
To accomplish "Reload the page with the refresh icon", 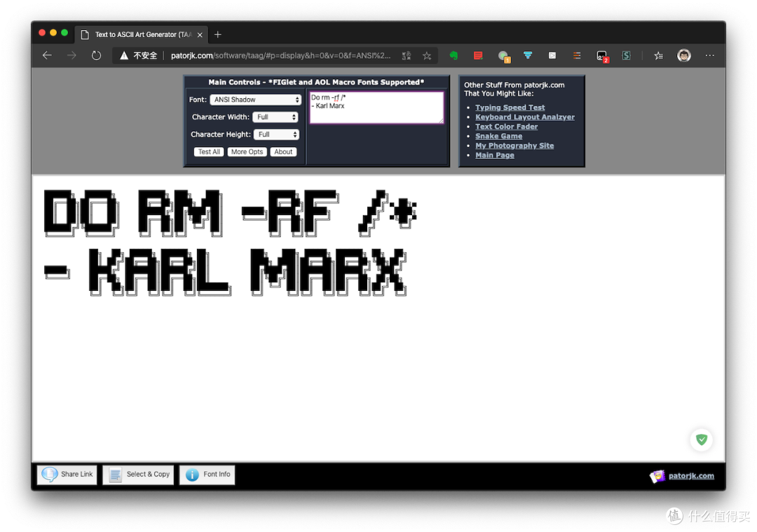I will [96, 55].
